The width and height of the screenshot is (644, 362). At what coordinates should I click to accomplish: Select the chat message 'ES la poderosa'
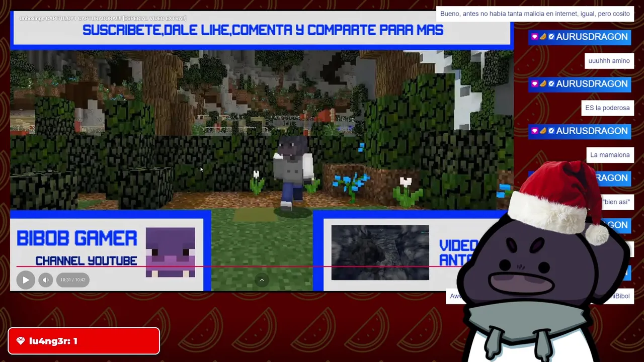[607, 108]
